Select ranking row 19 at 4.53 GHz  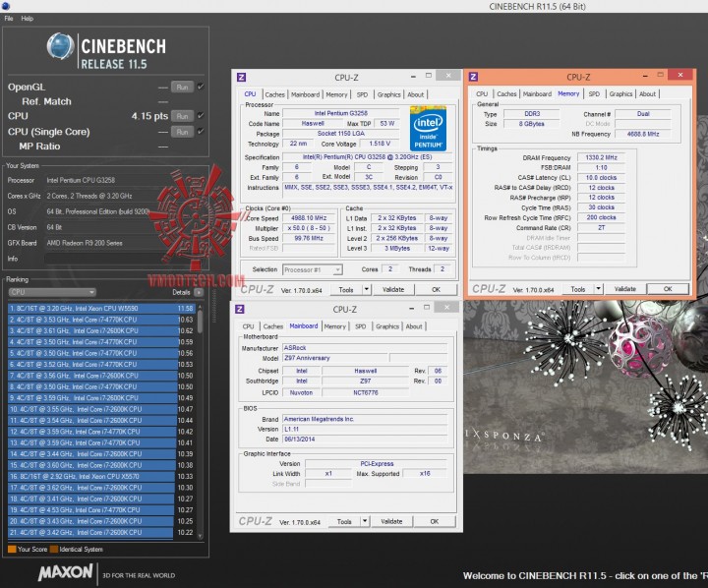101,510
